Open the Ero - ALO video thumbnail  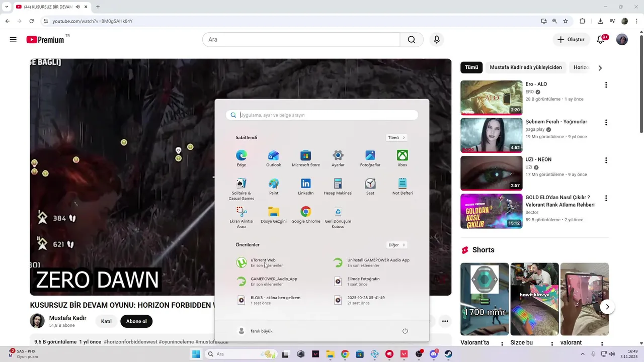pyautogui.click(x=492, y=98)
